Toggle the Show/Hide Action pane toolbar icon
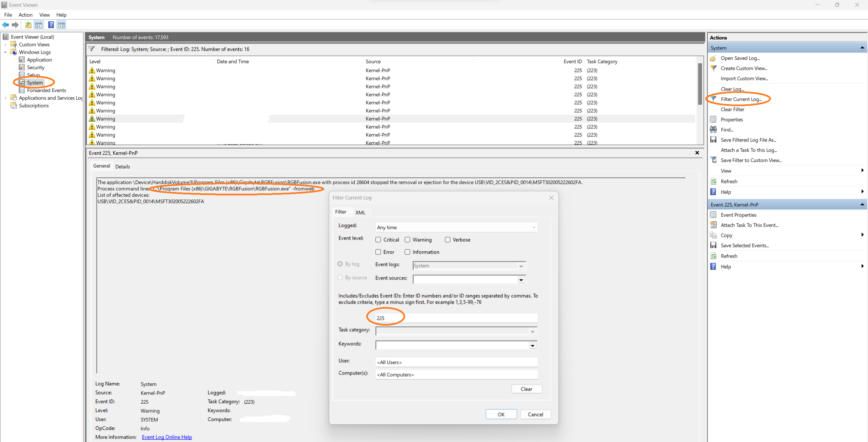Screen dimensions: 868x442 [x=61, y=25]
